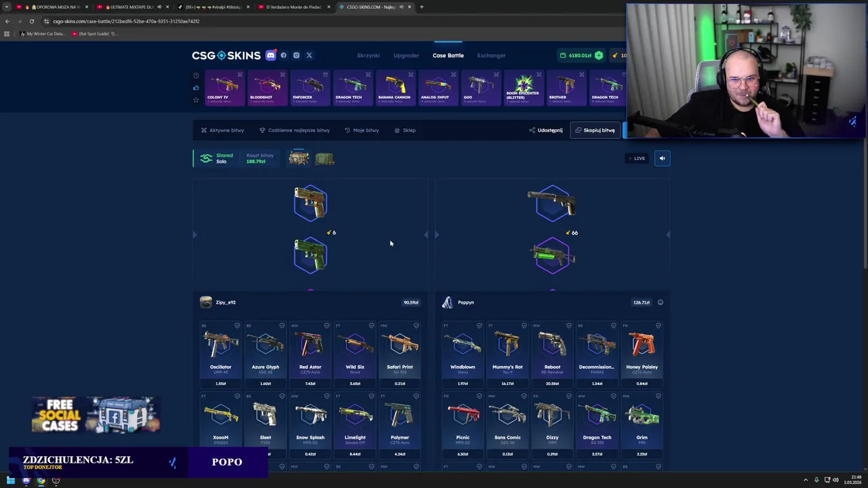Click right arrow of Zipy_e92 spinner
Viewport: 868px width, 488px height.
click(x=425, y=235)
